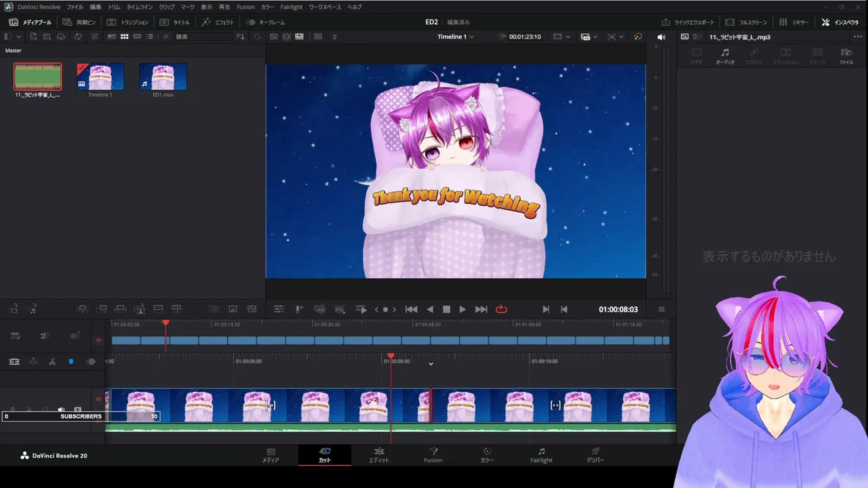This screenshot has height=488, width=868.
Task: Click the play button
Action: (462, 309)
